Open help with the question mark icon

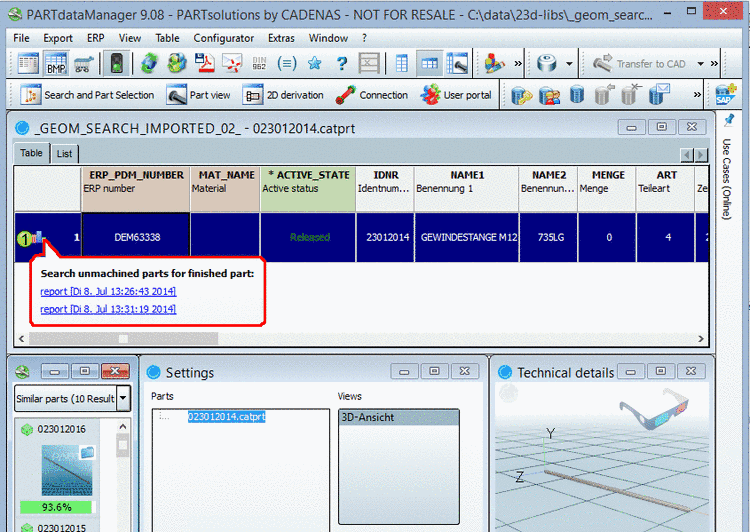click(342, 63)
